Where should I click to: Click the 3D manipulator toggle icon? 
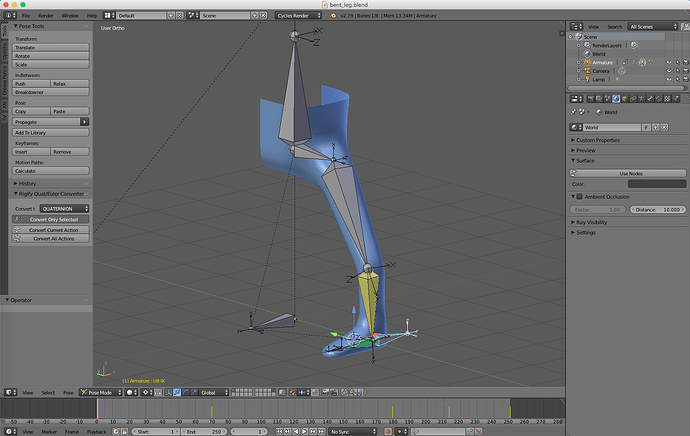tap(168, 392)
